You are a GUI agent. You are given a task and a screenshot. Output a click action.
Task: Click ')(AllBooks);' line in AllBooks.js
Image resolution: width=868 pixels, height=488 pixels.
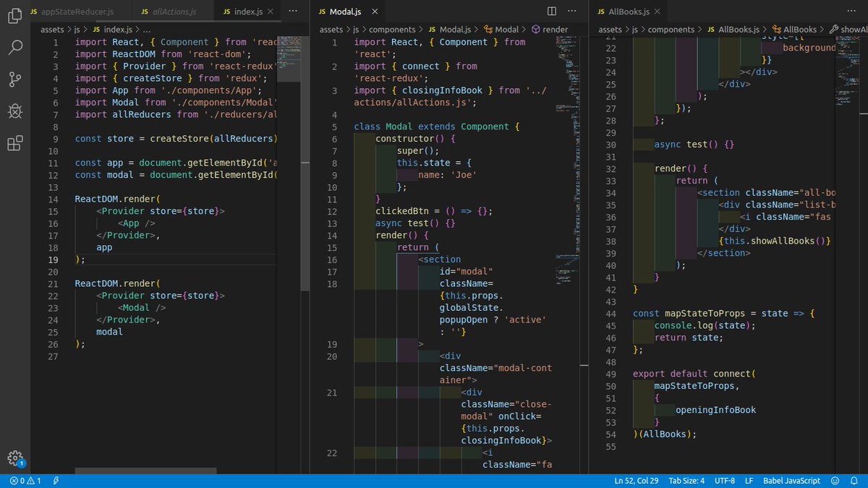665,435
